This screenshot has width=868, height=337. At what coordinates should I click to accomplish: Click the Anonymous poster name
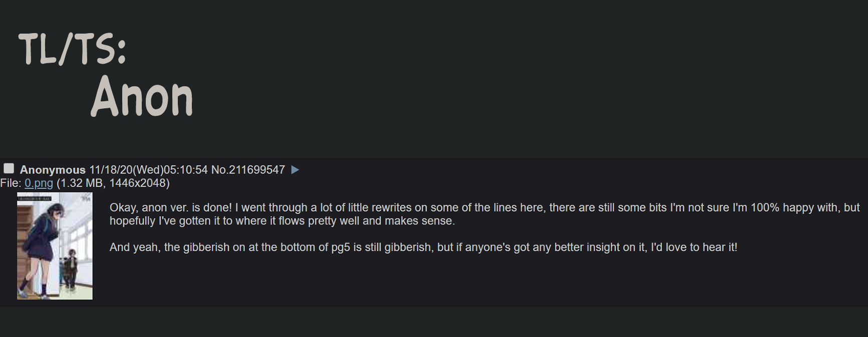click(x=53, y=170)
